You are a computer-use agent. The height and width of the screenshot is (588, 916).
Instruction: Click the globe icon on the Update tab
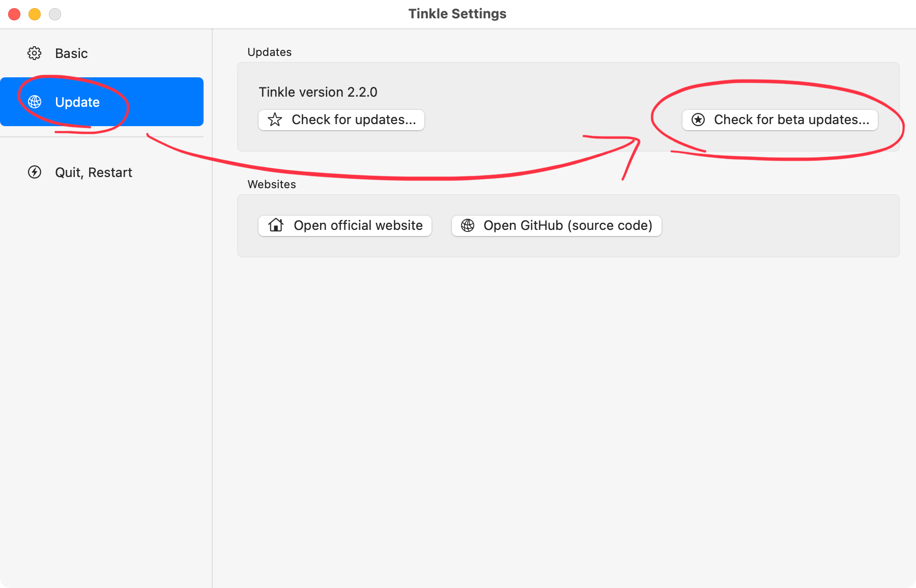(x=34, y=102)
